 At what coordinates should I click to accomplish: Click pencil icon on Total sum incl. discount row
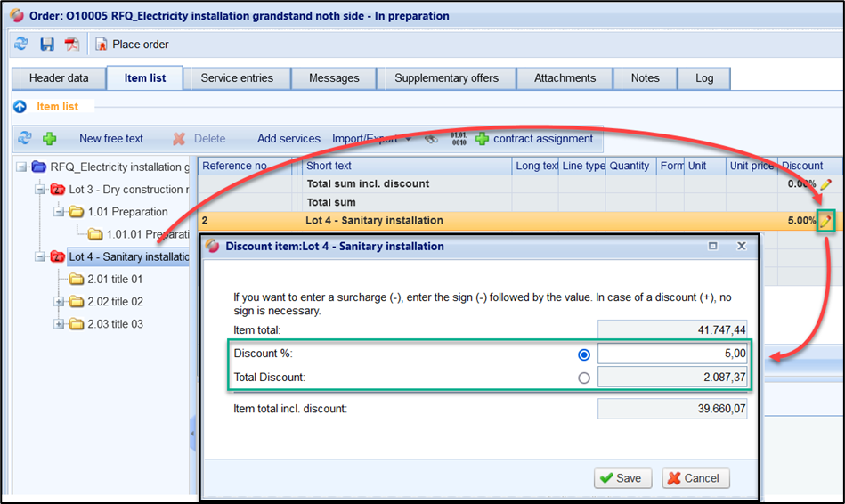(826, 183)
